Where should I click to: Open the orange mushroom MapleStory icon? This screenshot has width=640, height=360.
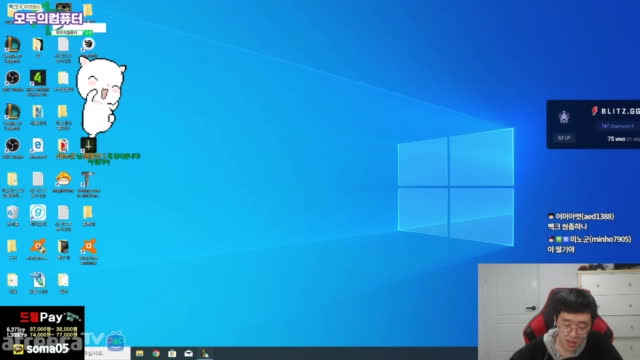point(63,179)
